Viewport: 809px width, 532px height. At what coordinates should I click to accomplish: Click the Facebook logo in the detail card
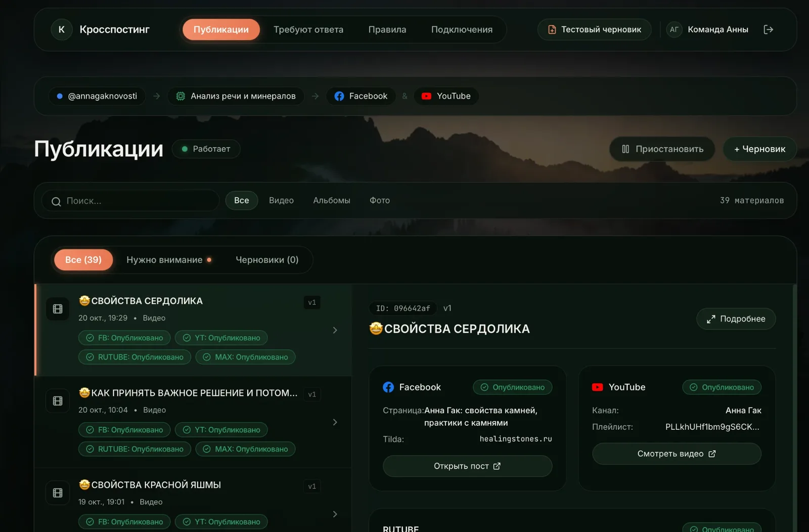(x=388, y=387)
